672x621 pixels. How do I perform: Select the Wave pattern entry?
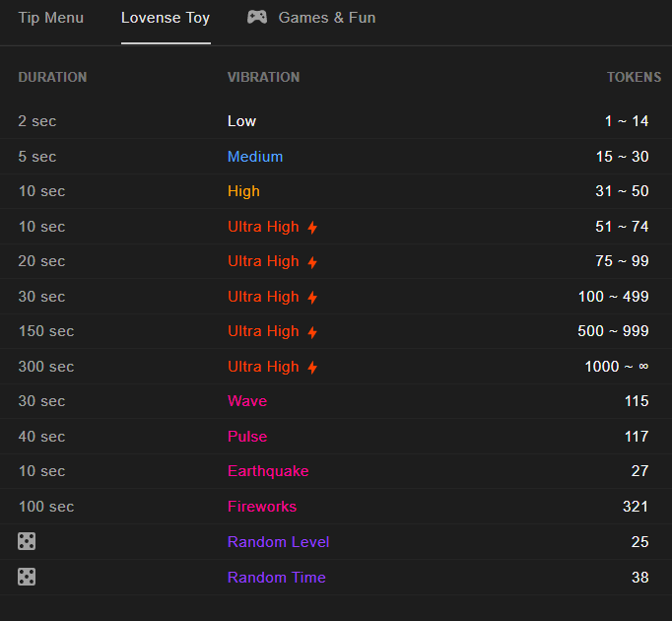point(247,401)
